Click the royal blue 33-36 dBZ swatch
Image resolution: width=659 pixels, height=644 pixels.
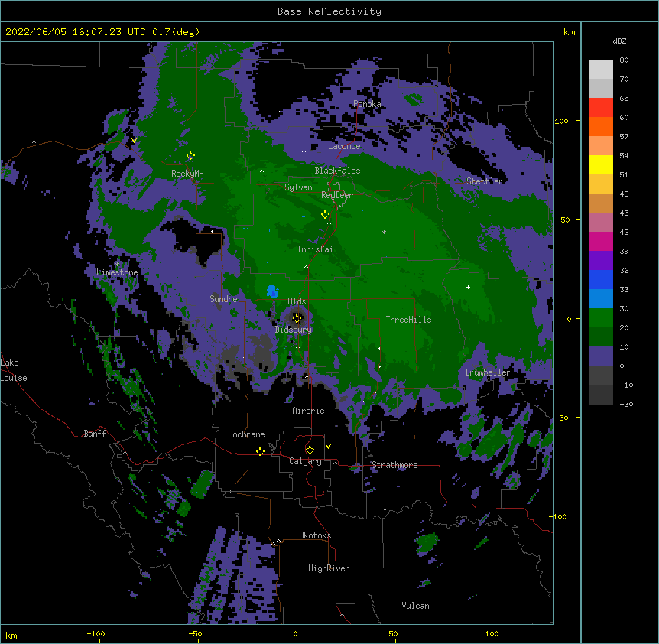pos(601,280)
